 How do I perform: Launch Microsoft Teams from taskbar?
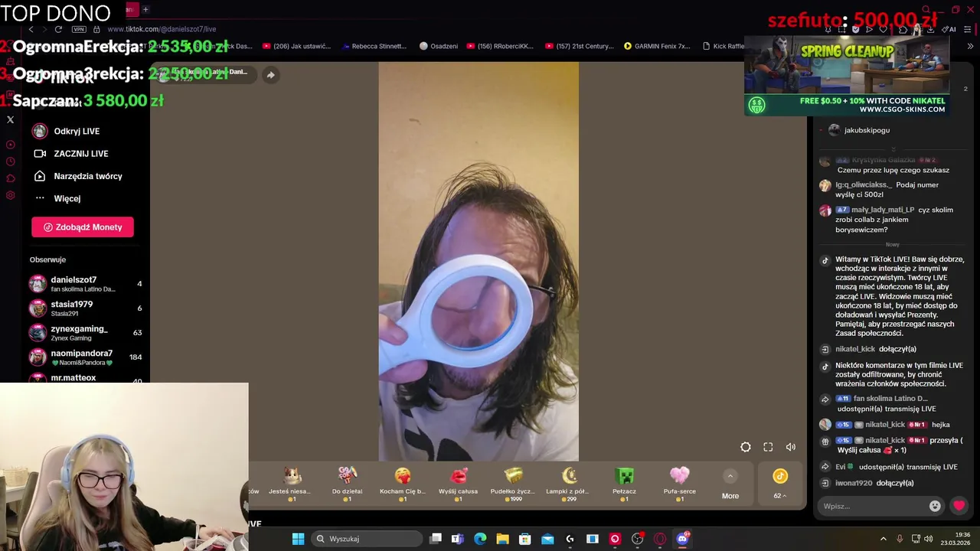457,539
